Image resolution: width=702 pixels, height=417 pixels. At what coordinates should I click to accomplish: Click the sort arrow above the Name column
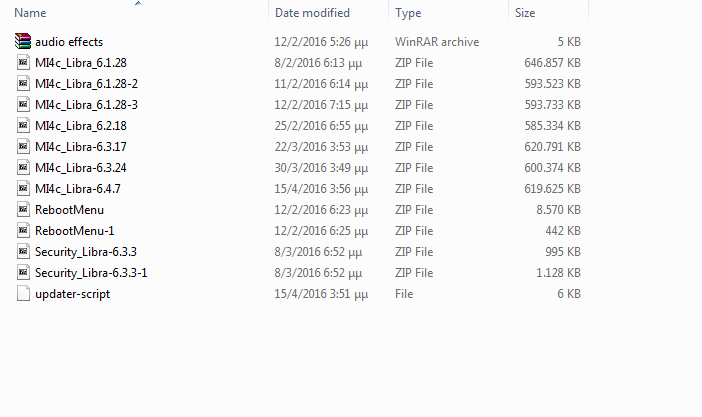coord(137,4)
